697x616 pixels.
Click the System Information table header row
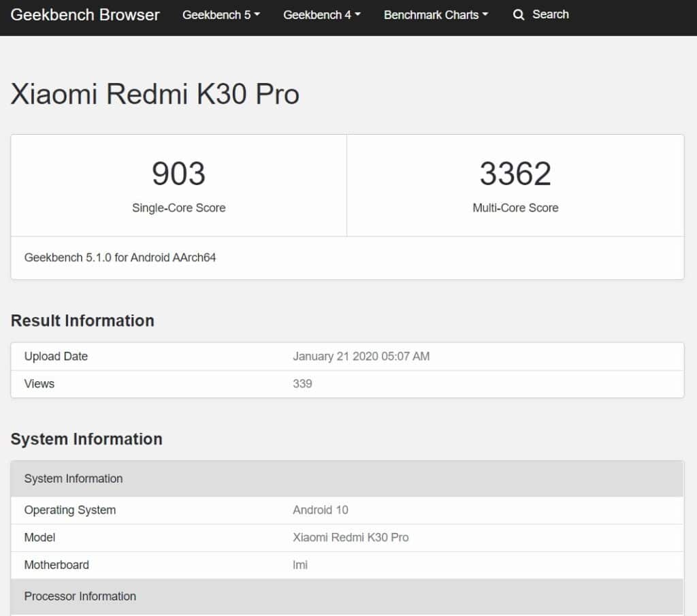click(347, 479)
